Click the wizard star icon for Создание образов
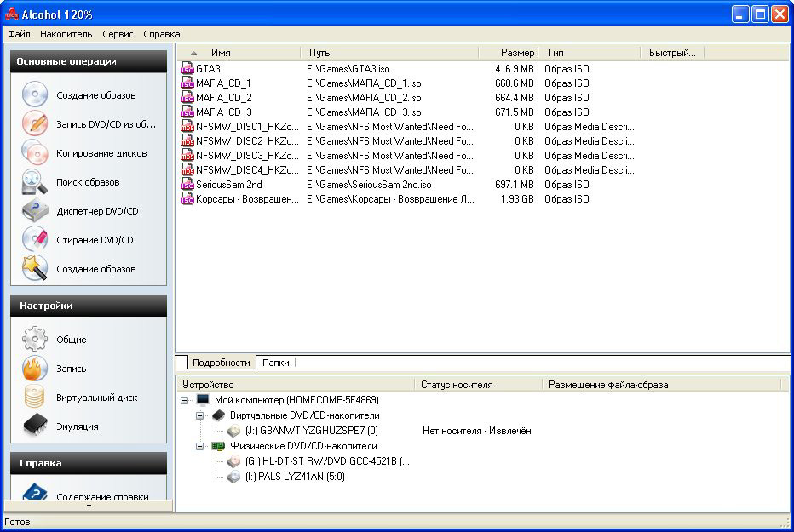Screen dimensions: 794x532 (x=34, y=268)
